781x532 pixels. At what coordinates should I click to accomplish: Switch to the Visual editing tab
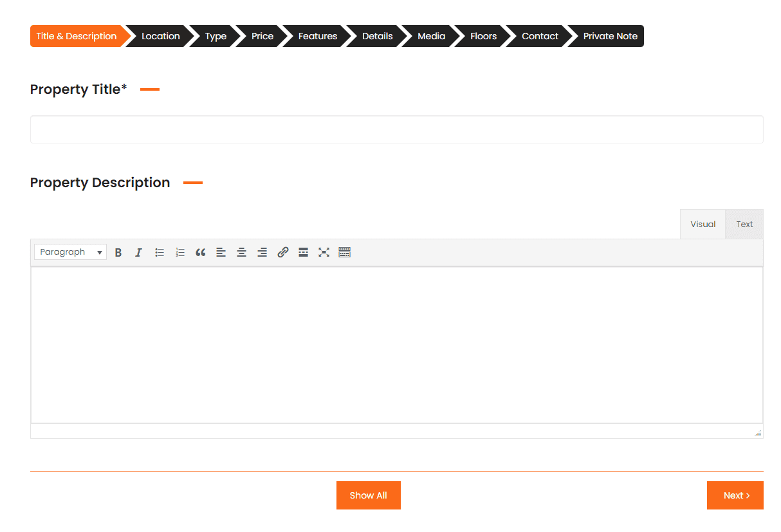703,224
